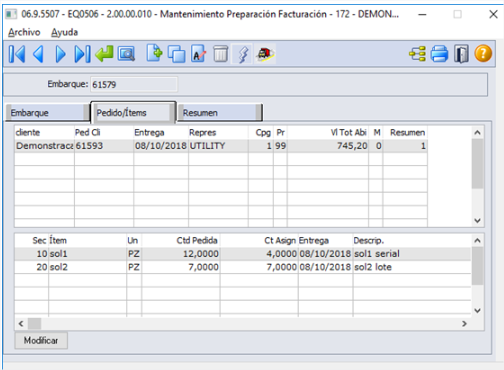Click the vertical scrollbar thumb in orders grid
504x370 pixels.
pyautogui.click(x=477, y=164)
